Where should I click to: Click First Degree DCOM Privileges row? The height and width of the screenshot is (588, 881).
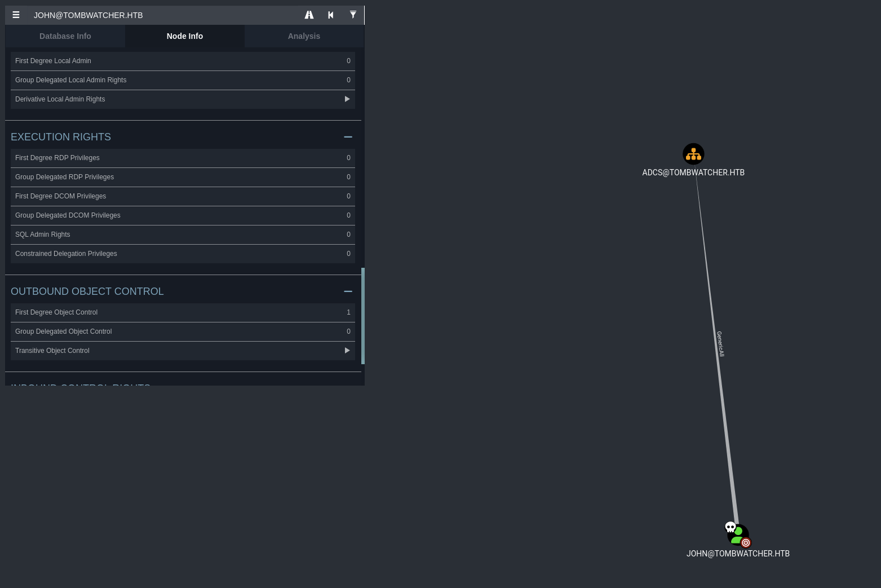[x=183, y=196]
